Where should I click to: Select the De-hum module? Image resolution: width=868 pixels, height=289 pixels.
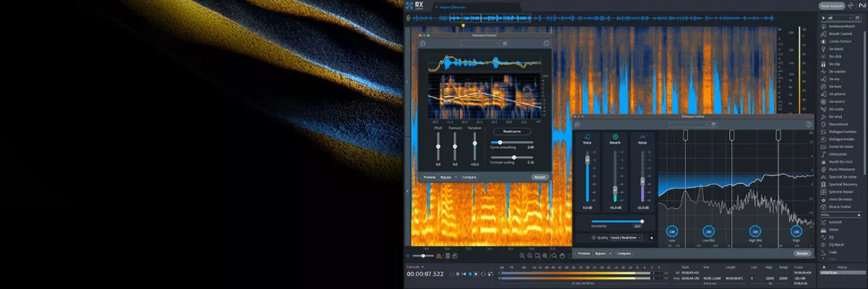pos(835,86)
